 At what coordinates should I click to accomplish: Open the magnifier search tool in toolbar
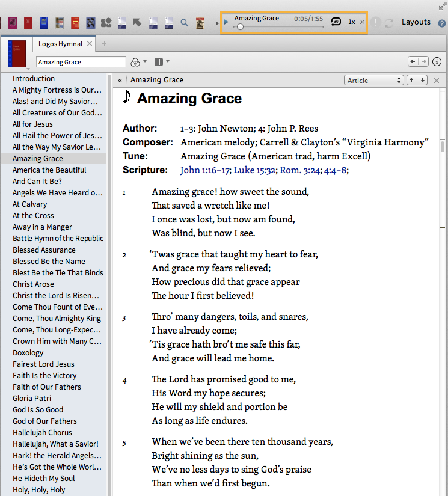tap(184, 23)
